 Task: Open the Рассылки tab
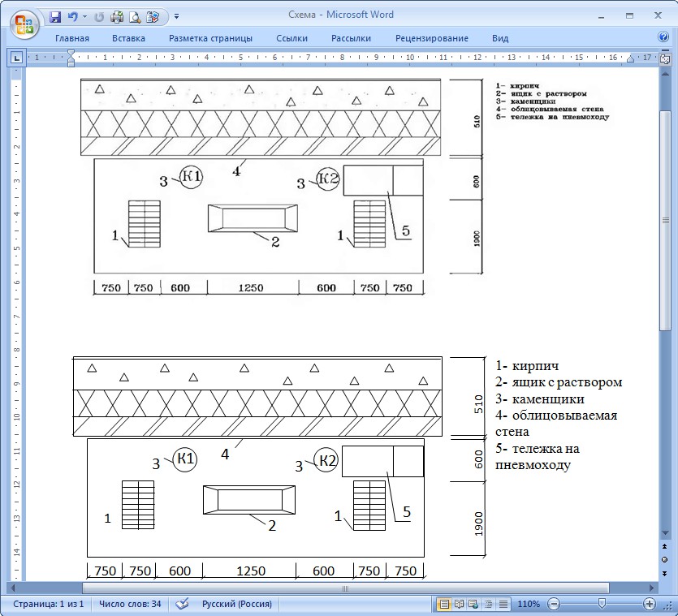pyautogui.click(x=351, y=38)
